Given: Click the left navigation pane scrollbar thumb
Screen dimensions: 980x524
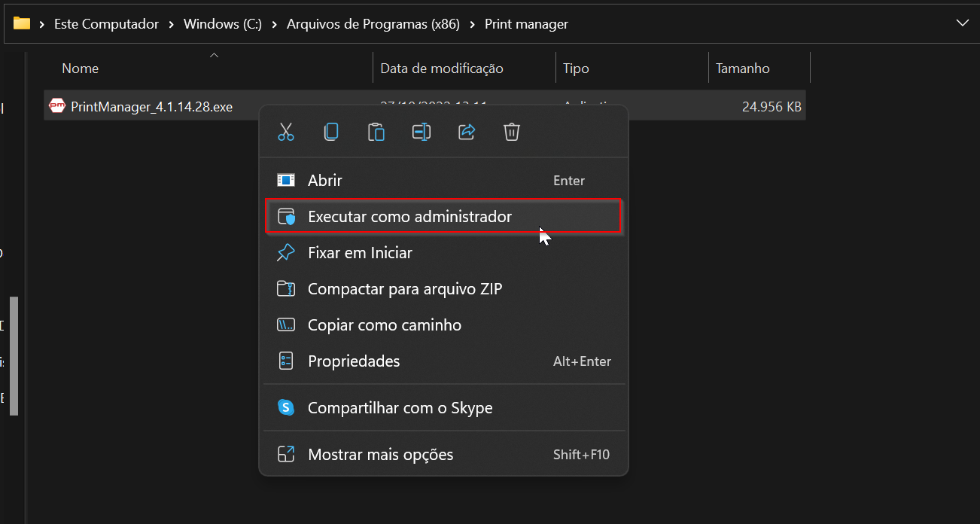Looking at the screenshot, I should (14, 356).
